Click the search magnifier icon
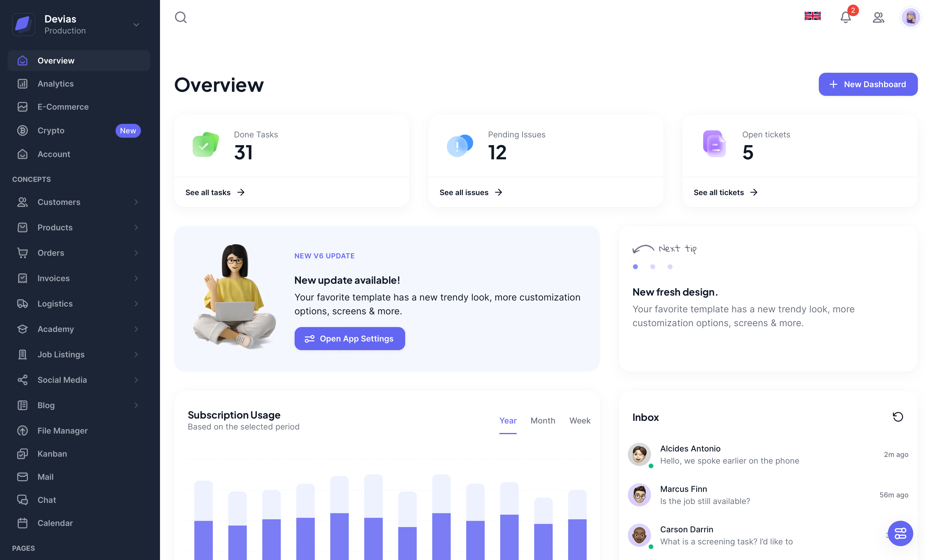The height and width of the screenshot is (560, 930). 180,17
